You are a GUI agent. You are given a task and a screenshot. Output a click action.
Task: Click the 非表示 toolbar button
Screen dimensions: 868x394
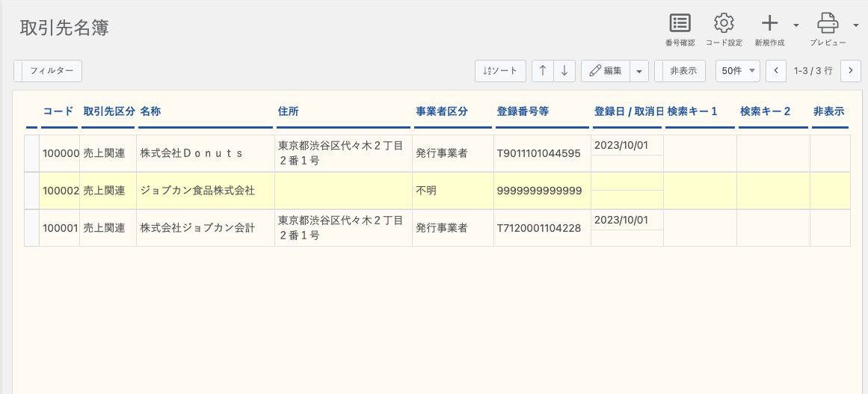click(680, 71)
